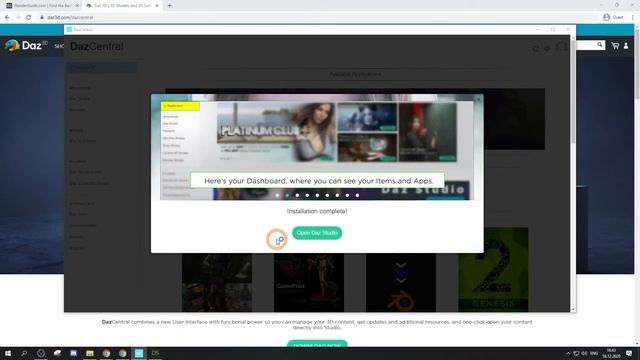
Task: Show hidden system tray icons
Action: pyautogui.click(x=568, y=353)
